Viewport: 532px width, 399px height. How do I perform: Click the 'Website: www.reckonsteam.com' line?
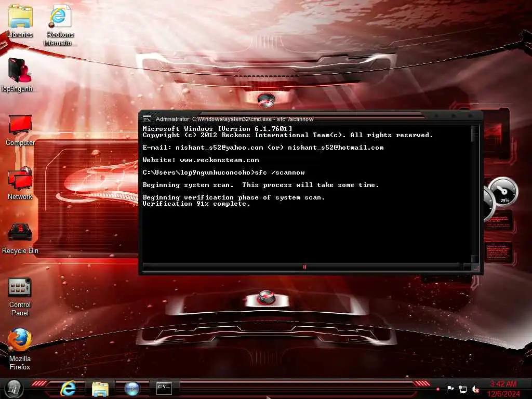point(201,160)
